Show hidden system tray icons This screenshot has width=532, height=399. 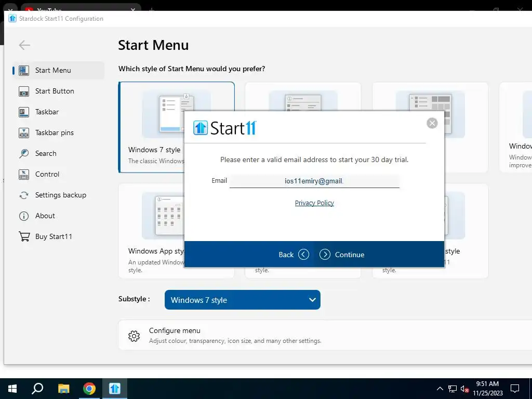[x=440, y=389]
